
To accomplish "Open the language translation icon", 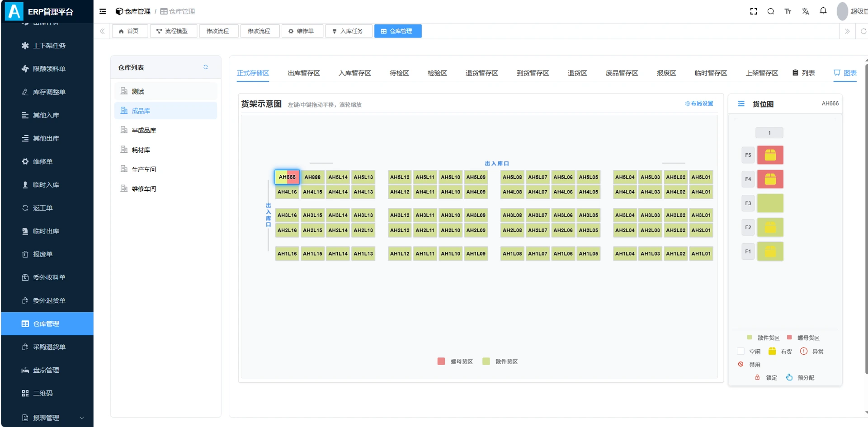I will pos(806,11).
